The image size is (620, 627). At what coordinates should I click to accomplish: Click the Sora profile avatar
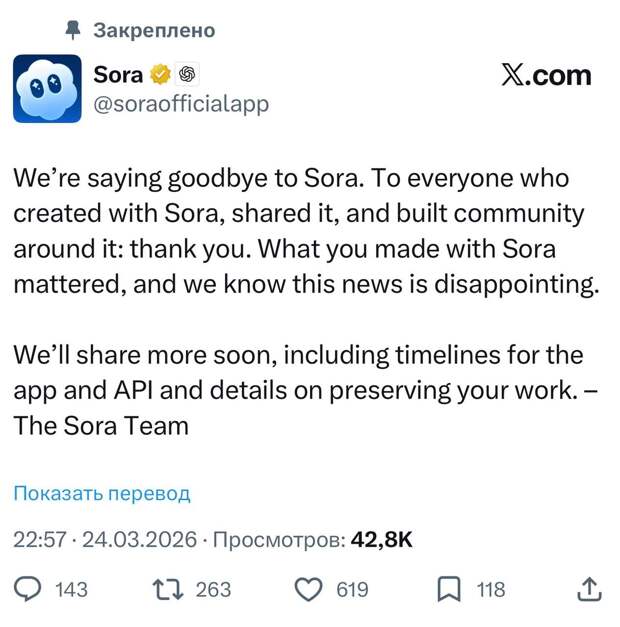47,88
